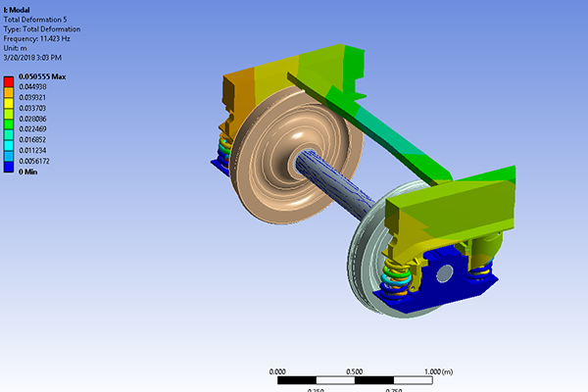
Task: Click the Type: Total Deformation line
Action: pos(41,29)
